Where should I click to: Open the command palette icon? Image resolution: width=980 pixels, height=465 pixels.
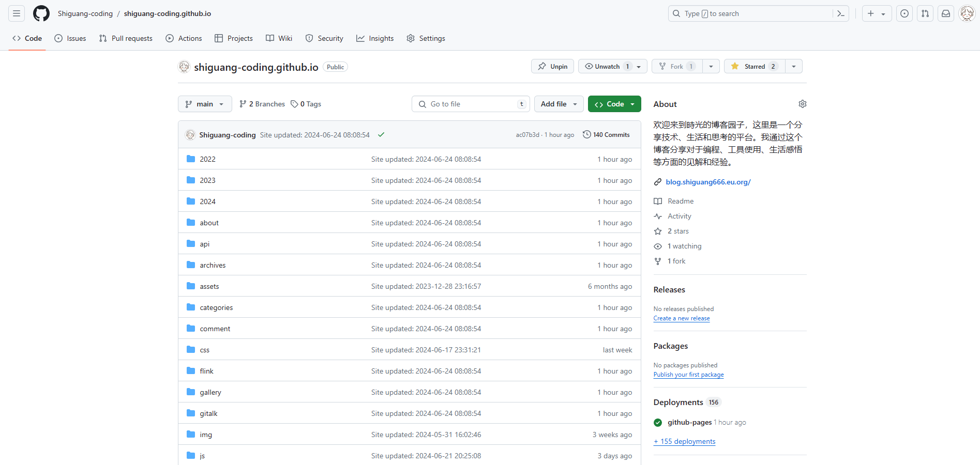841,13
